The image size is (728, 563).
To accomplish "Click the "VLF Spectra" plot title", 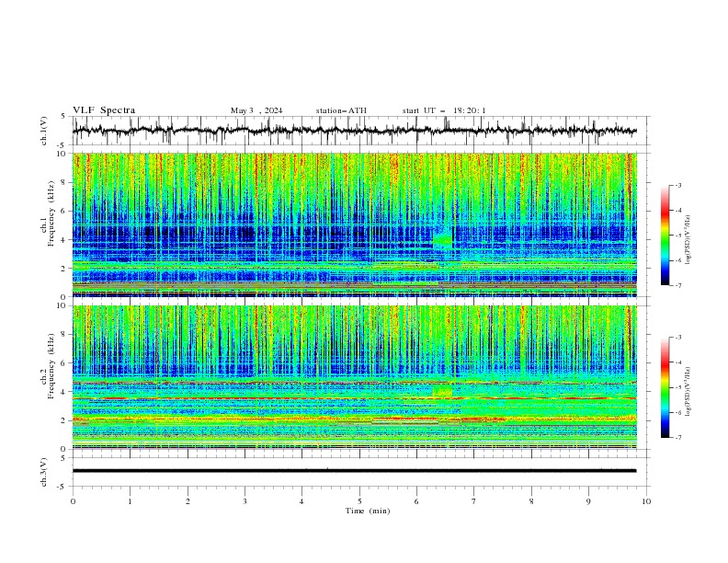I will coord(104,110).
